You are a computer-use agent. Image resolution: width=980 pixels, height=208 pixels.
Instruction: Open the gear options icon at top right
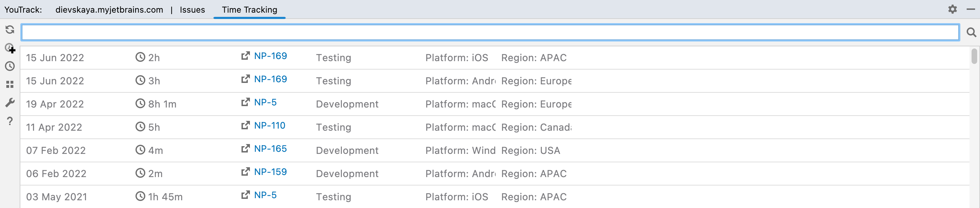click(x=952, y=9)
